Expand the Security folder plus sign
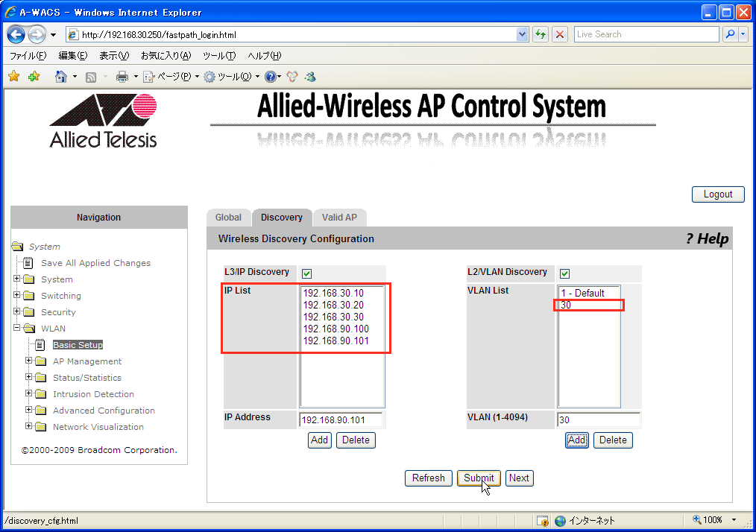 (17, 311)
